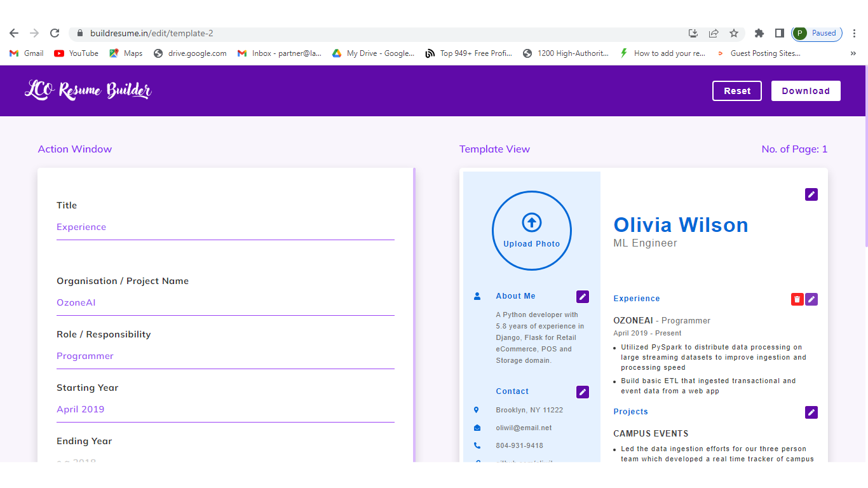Click edit pencil beside Olivia Wilson name
This screenshot has height=488, width=868.
coord(811,194)
